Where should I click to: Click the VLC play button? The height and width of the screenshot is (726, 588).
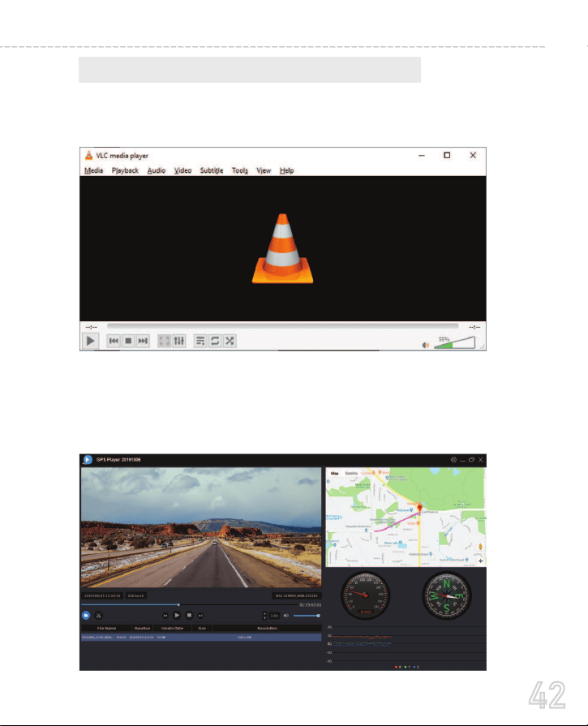coord(90,341)
